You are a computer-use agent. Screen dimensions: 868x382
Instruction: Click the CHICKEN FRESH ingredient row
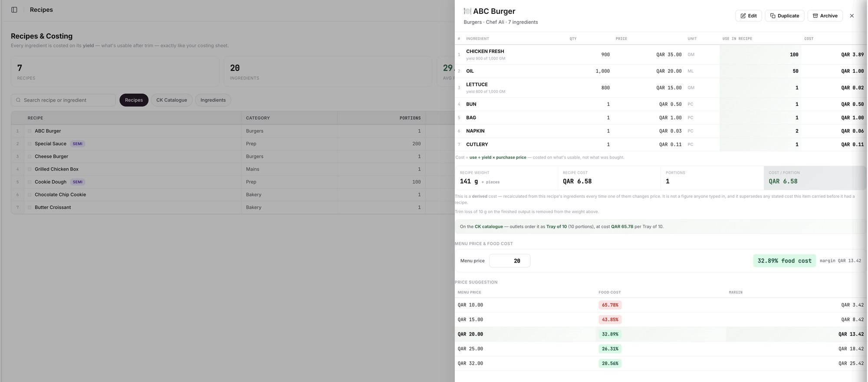pos(661,55)
